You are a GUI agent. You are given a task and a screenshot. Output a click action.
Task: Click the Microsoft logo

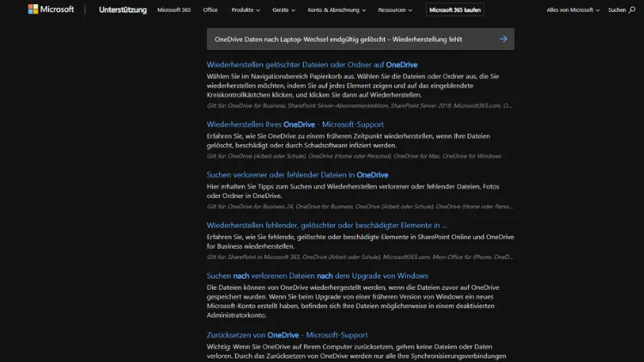click(x=51, y=9)
